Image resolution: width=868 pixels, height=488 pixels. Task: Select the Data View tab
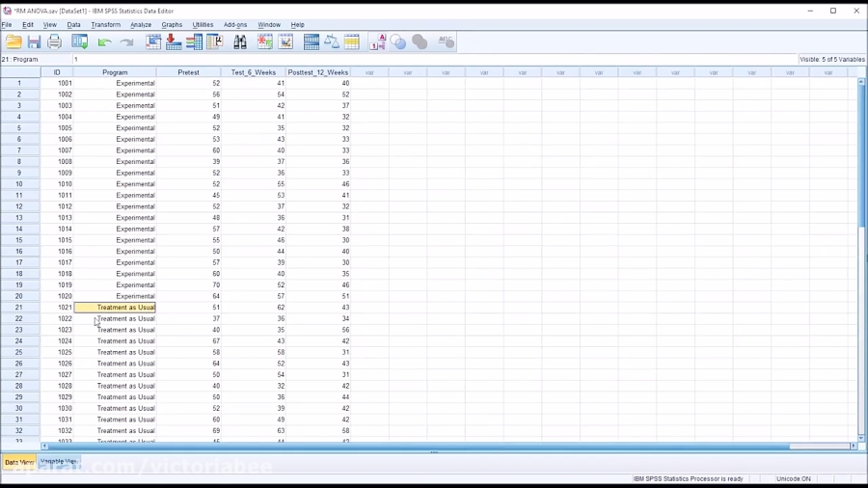(x=18, y=463)
